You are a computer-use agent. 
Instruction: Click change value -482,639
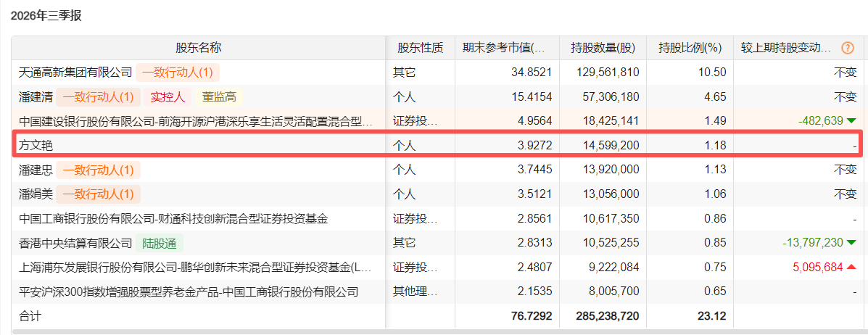pos(822,120)
